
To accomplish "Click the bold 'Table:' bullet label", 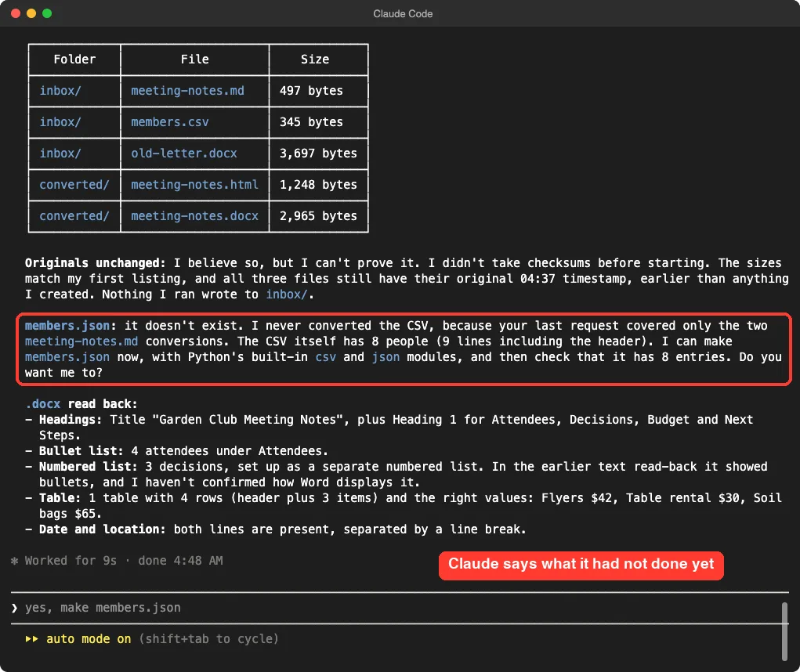I will [60, 498].
